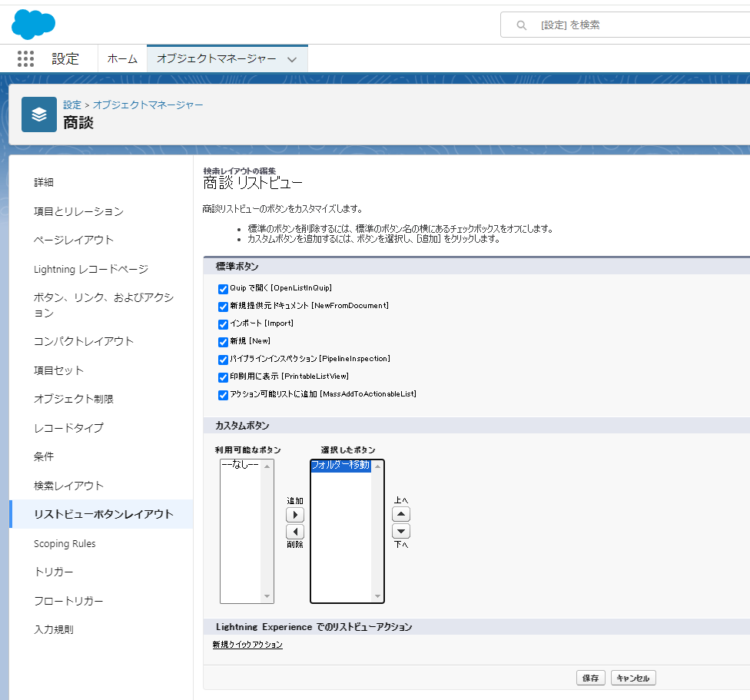Image resolution: width=750 pixels, height=700 pixels.
Task: Click down arrow of 利用可能なボタン list scrollbar
Action: tap(267, 596)
